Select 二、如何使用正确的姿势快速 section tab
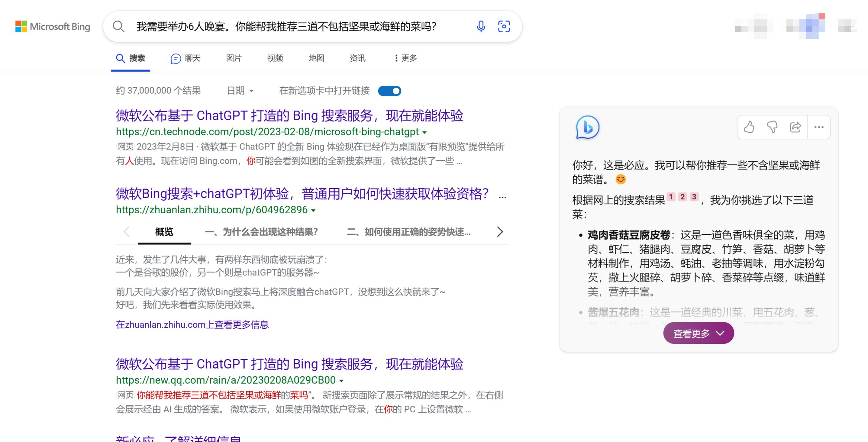 pos(409,232)
